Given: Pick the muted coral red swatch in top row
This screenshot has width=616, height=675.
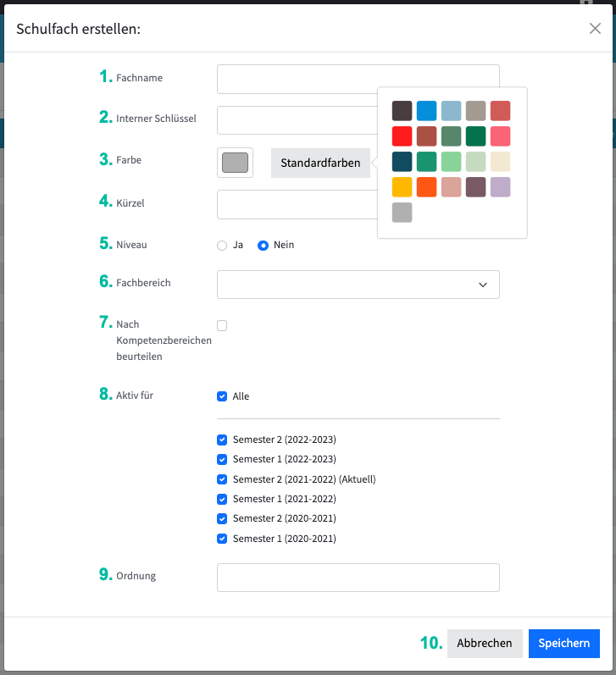Looking at the screenshot, I should pos(500,111).
